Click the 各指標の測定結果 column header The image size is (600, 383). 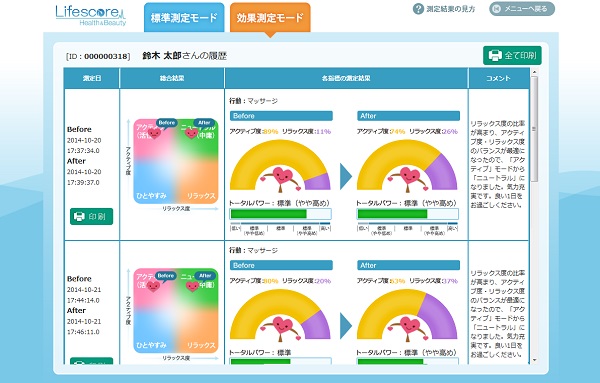pyautogui.click(x=346, y=78)
